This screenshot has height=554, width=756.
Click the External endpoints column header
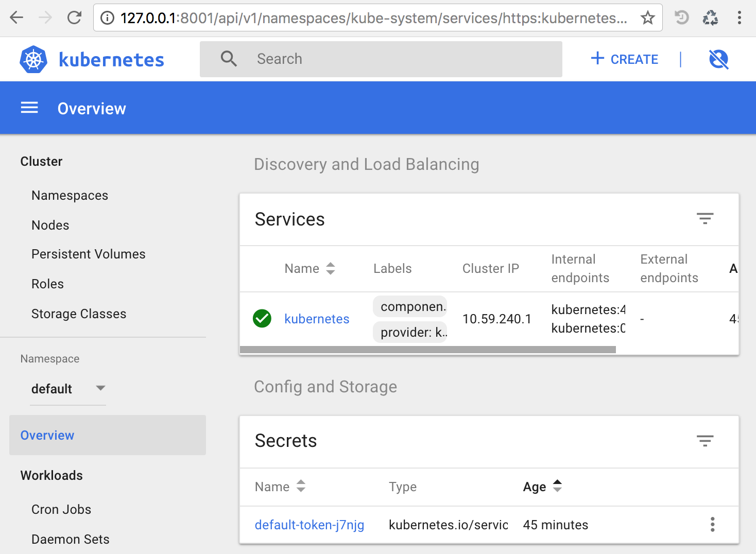[x=669, y=268]
